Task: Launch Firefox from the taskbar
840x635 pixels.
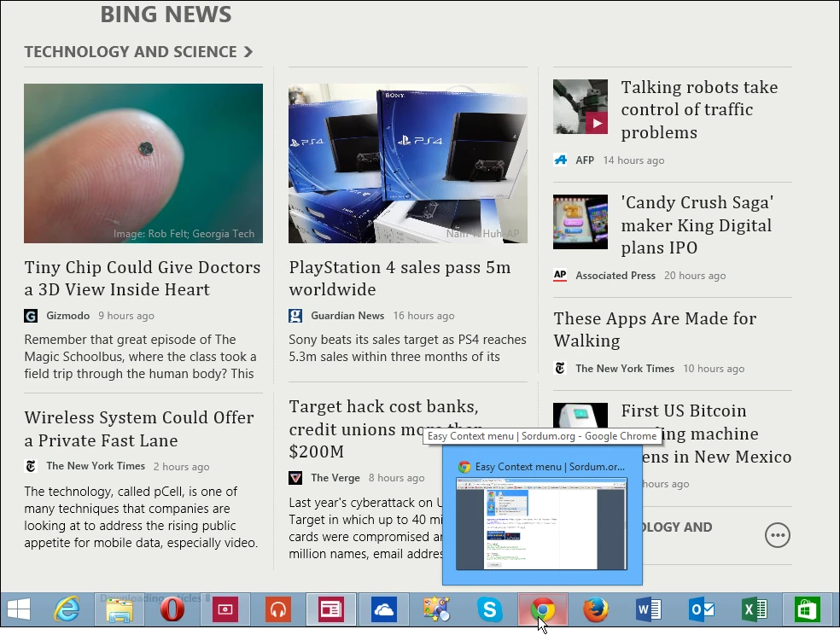Action: point(595,609)
